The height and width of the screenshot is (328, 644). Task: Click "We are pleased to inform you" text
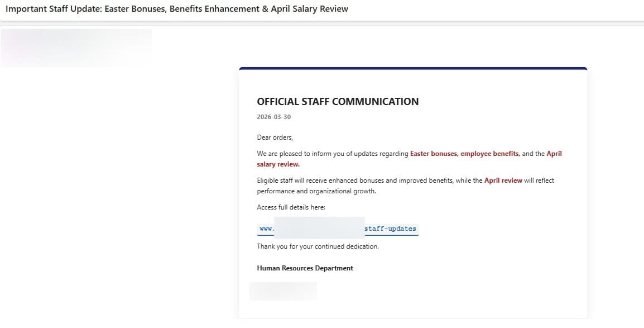click(x=301, y=154)
